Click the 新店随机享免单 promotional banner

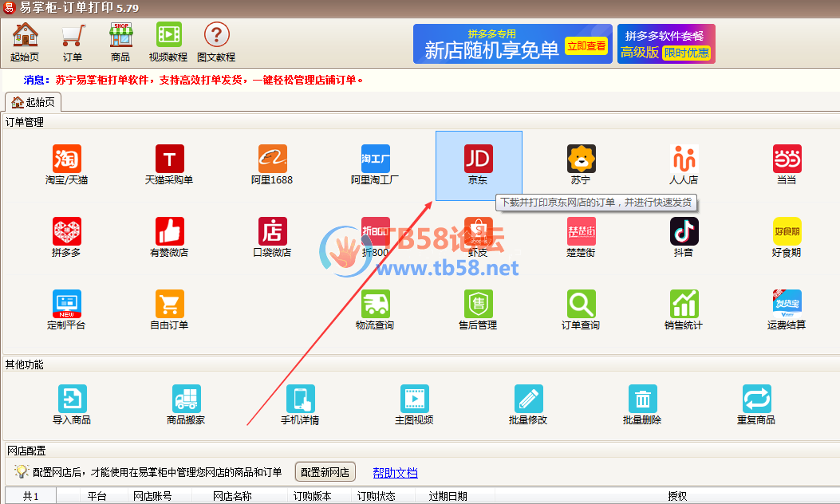[x=513, y=44]
